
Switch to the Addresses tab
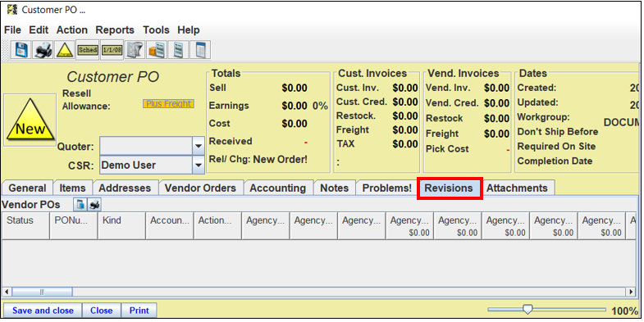pos(125,188)
